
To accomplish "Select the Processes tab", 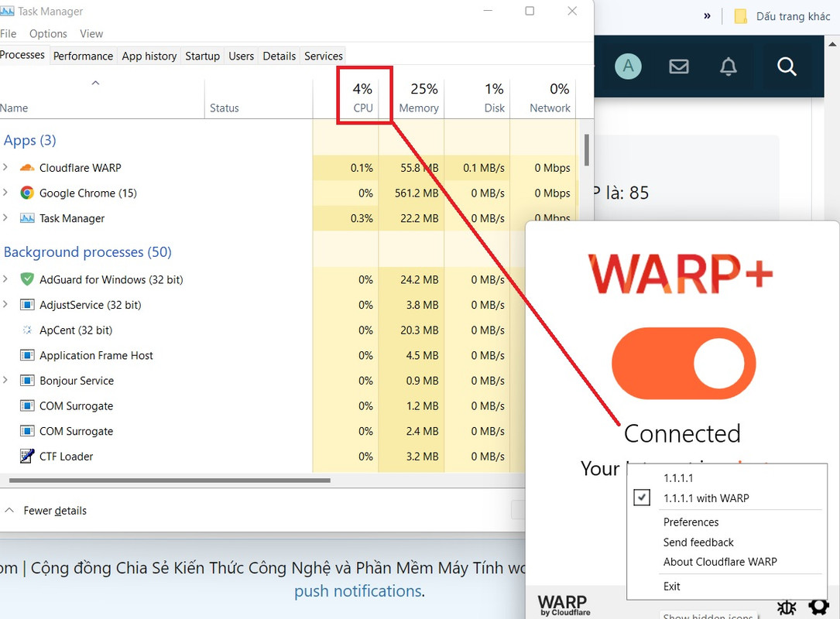I will point(22,55).
